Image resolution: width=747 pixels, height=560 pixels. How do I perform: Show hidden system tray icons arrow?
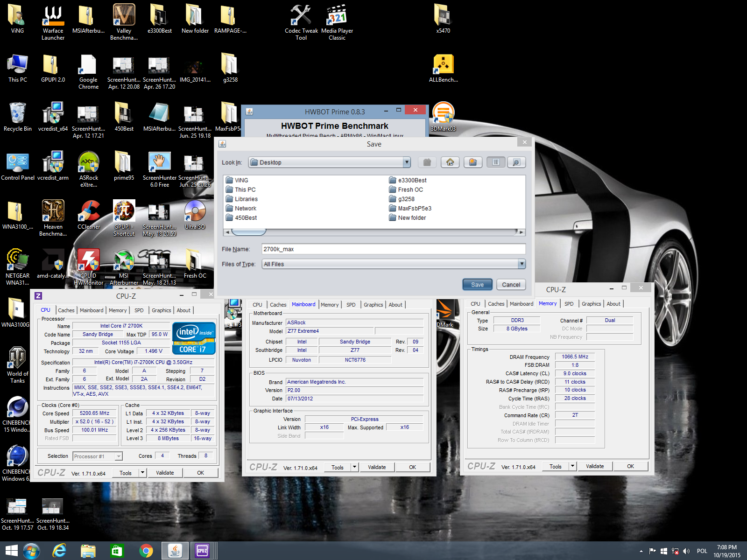(x=641, y=551)
